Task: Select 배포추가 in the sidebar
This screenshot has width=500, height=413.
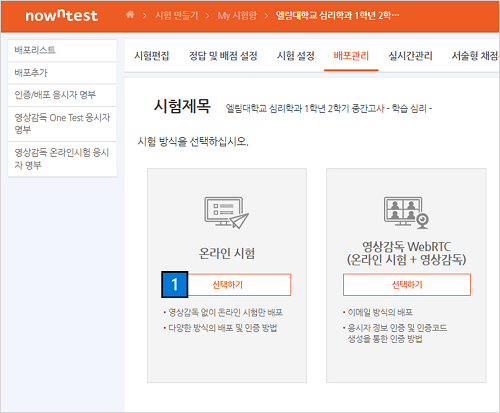Action: (x=62, y=73)
